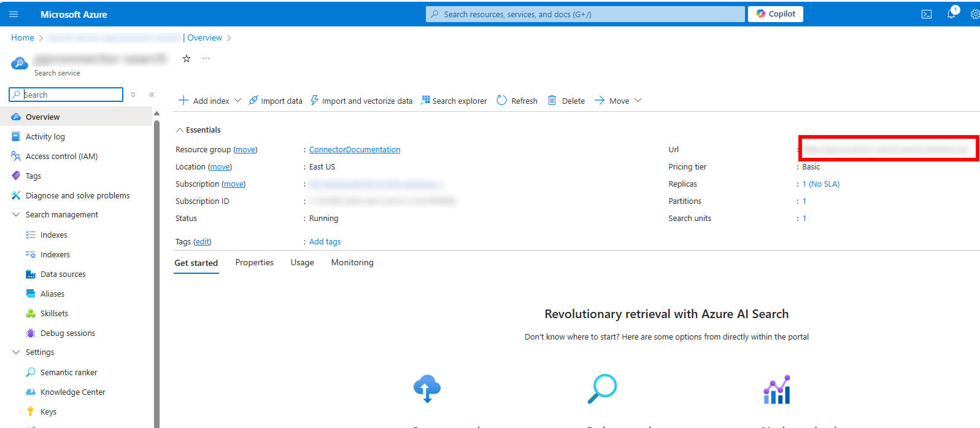Image resolution: width=980 pixels, height=428 pixels.
Task: Click the Partitions value 1
Action: tap(804, 201)
